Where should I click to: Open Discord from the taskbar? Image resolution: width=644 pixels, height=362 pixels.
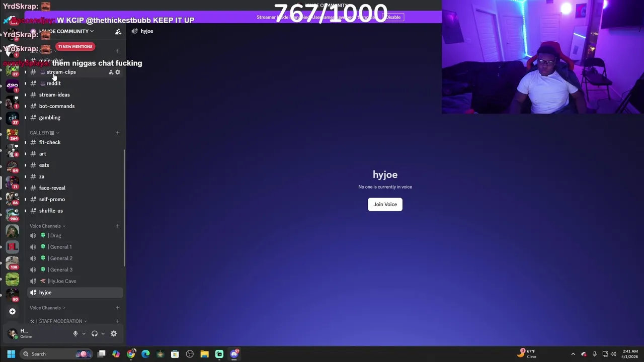pyautogui.click(x=234, y=354)
